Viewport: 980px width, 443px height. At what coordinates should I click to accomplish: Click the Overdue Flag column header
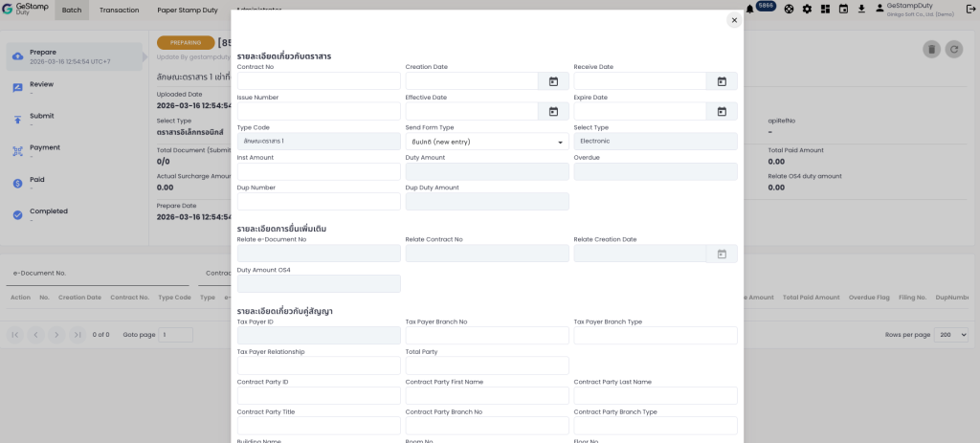pos(869,298)
